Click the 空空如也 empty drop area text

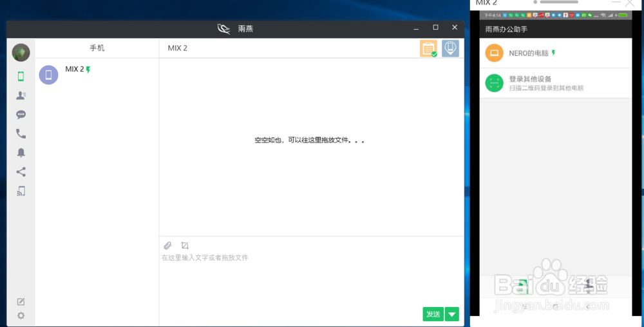(x=310, y=140)
